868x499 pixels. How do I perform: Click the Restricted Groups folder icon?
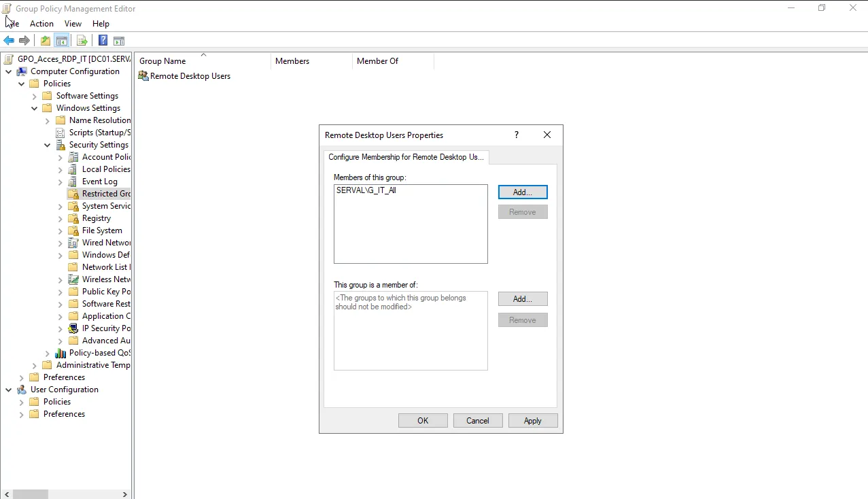click(74, 194)
